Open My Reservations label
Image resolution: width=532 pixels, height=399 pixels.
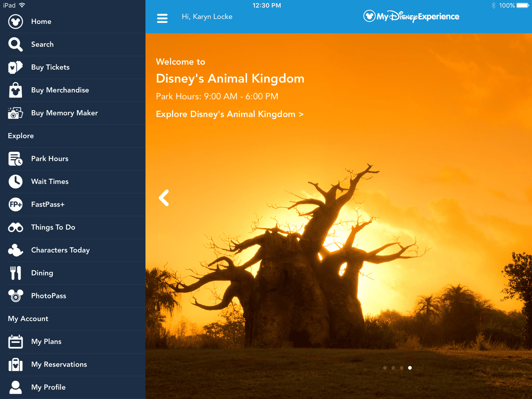[x=59, y=364]
